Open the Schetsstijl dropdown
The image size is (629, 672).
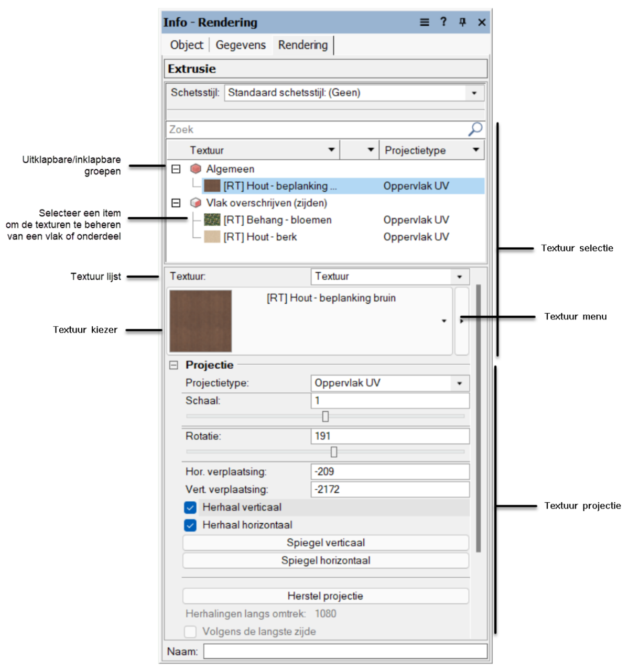[474, 93]
